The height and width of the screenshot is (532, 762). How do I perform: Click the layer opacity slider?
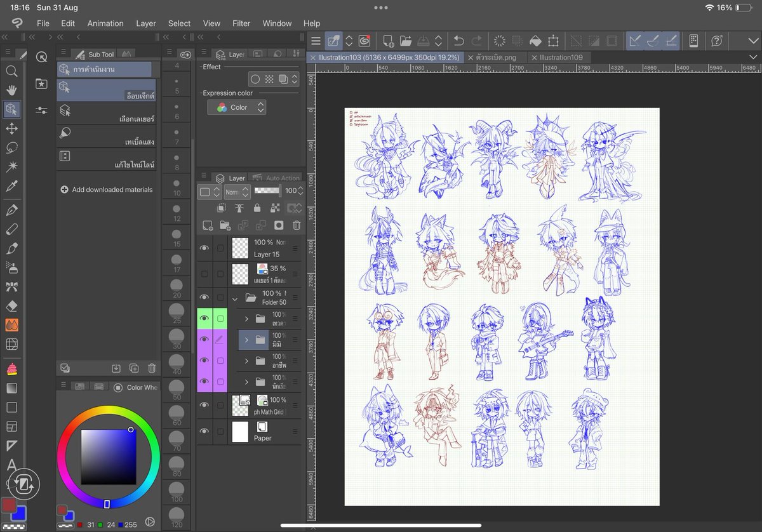pos(267,190)
